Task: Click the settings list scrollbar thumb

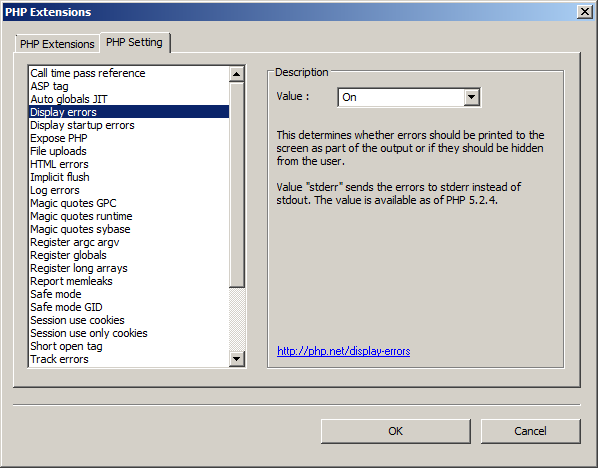Action: [x=236, y=185]
